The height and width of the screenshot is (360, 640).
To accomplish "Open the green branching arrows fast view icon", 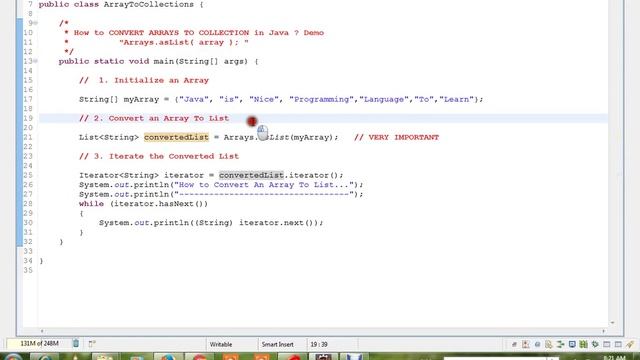I will point(560,344).
